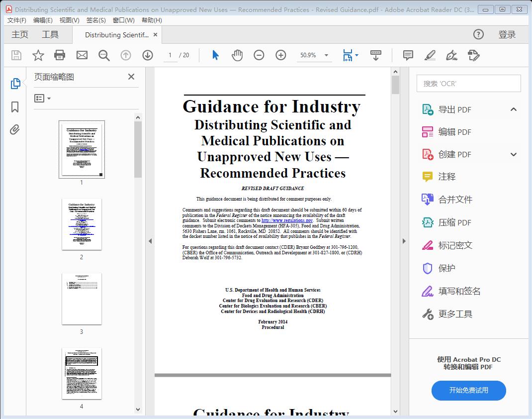Click the 开始免费试用 button
This screenshot has height=419, width=532.
468,391
